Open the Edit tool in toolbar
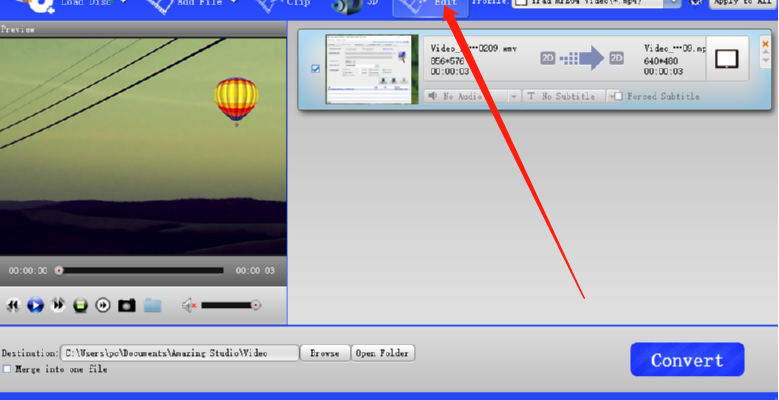This screenshot has height=400, width=779. pos(430,7)
